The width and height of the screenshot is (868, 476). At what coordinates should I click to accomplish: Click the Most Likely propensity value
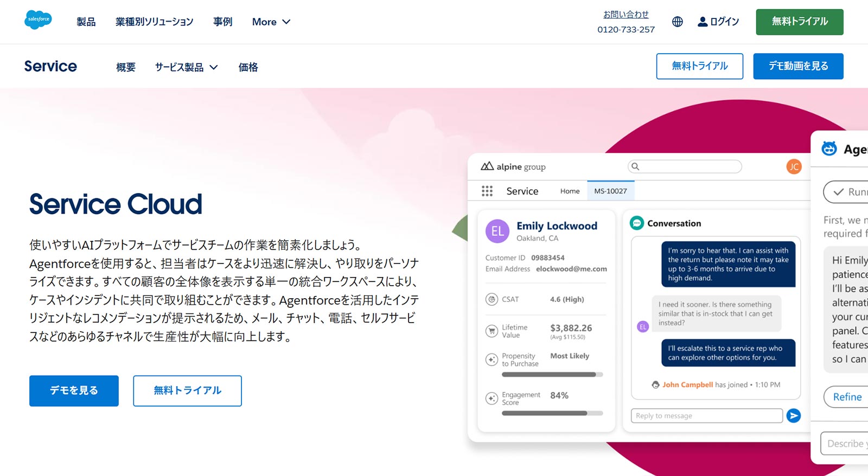pos(570,356)
